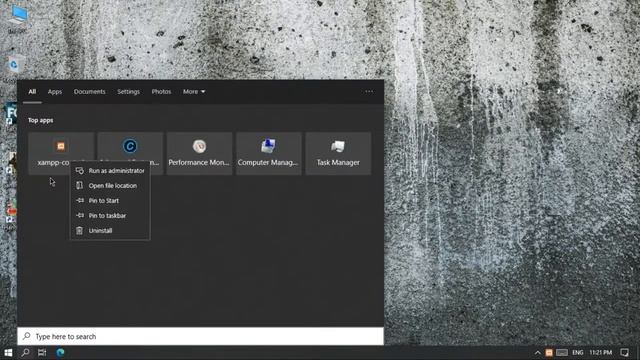Open the blue C app tile
This screenshot has height=360, width=640.
click(130, 153)
